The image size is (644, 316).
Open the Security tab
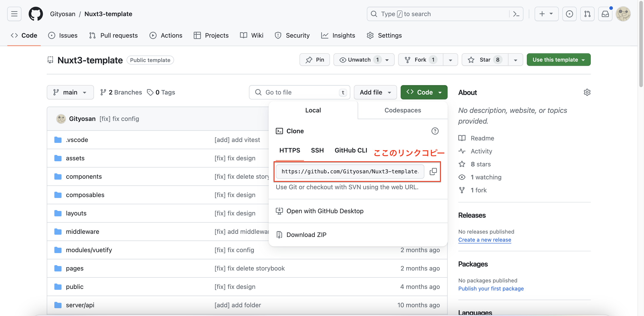292,35
